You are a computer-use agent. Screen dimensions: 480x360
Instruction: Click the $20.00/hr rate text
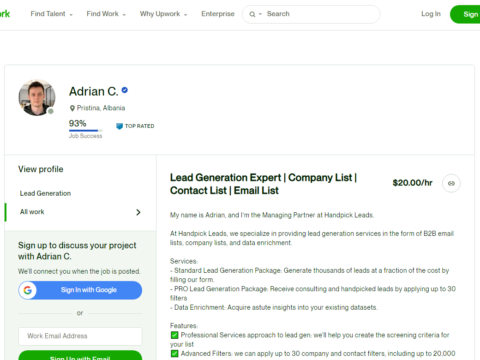[x=412, y=183]
